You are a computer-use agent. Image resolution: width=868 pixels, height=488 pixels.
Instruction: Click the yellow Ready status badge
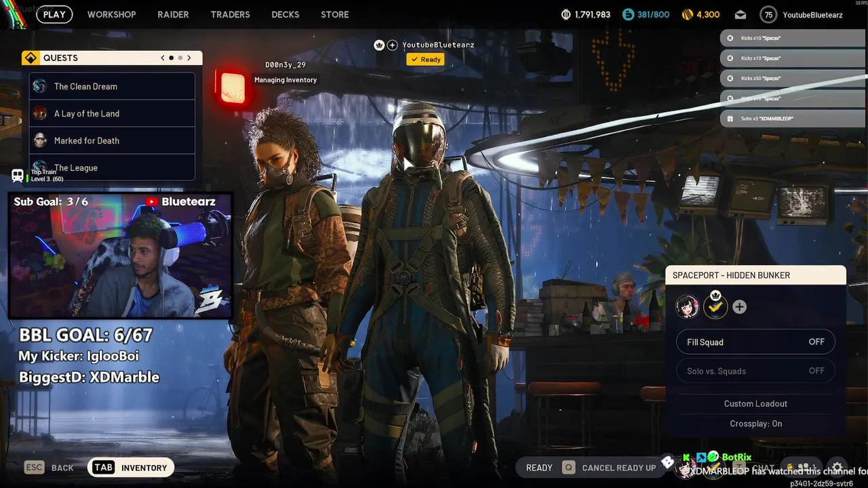(x=425, y=60)
